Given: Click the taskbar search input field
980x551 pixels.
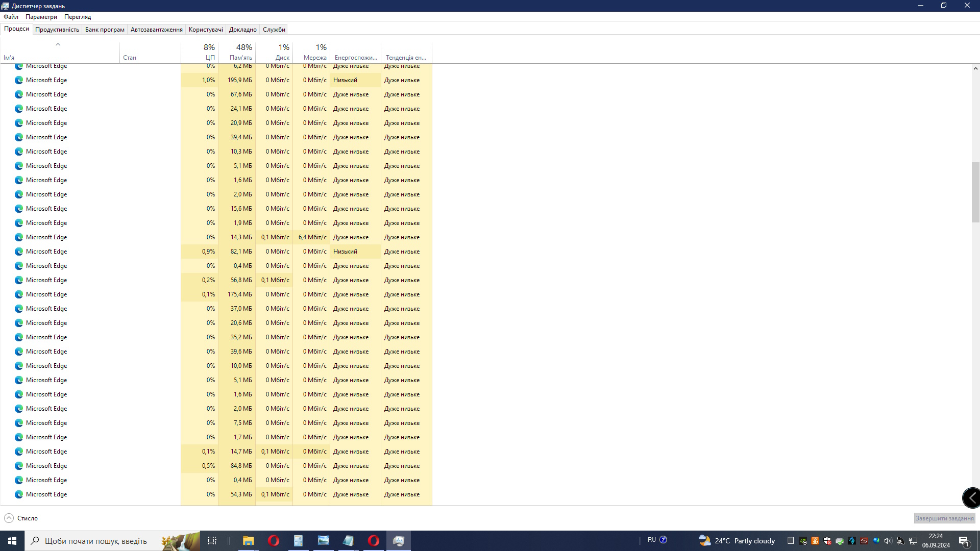Looking at the screenshot, I should click(96, 541).
